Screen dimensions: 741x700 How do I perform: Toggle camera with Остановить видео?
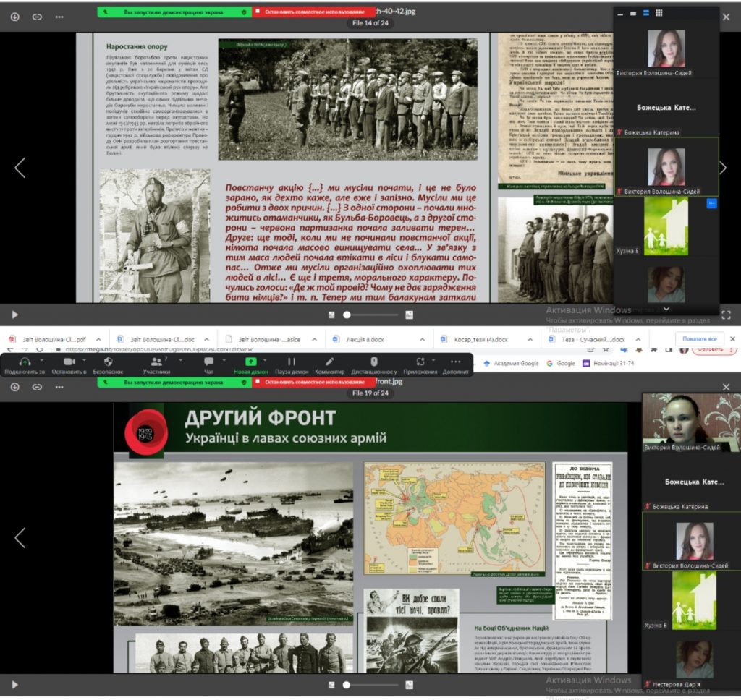pos(69,362)
